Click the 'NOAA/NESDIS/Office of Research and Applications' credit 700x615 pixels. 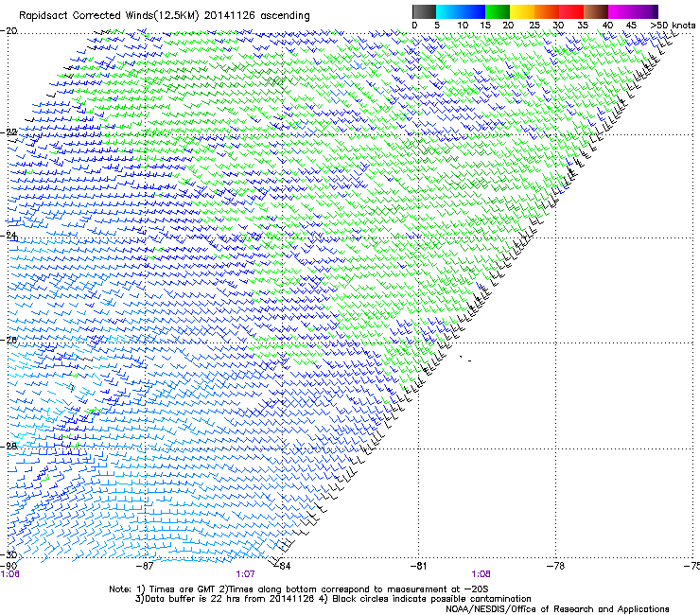557,609
